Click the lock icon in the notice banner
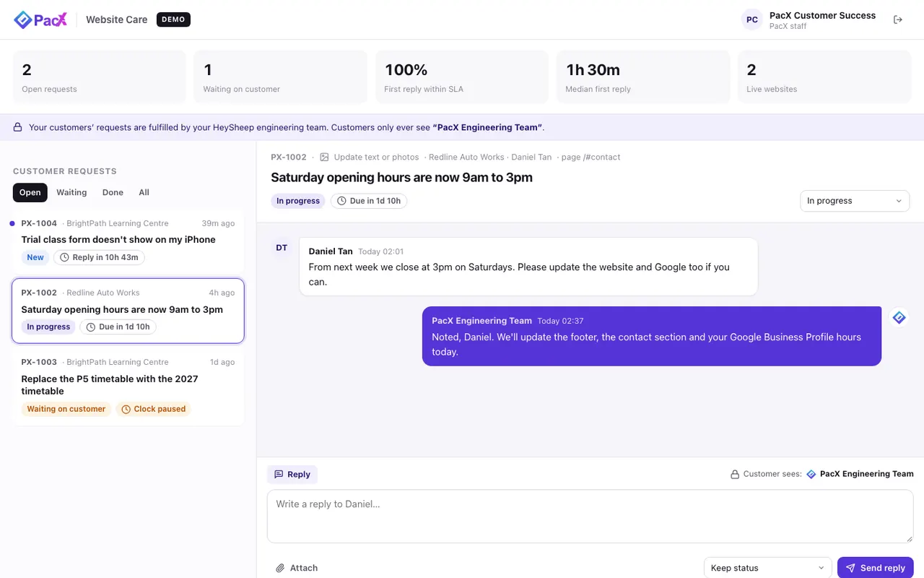 (18, 127)
